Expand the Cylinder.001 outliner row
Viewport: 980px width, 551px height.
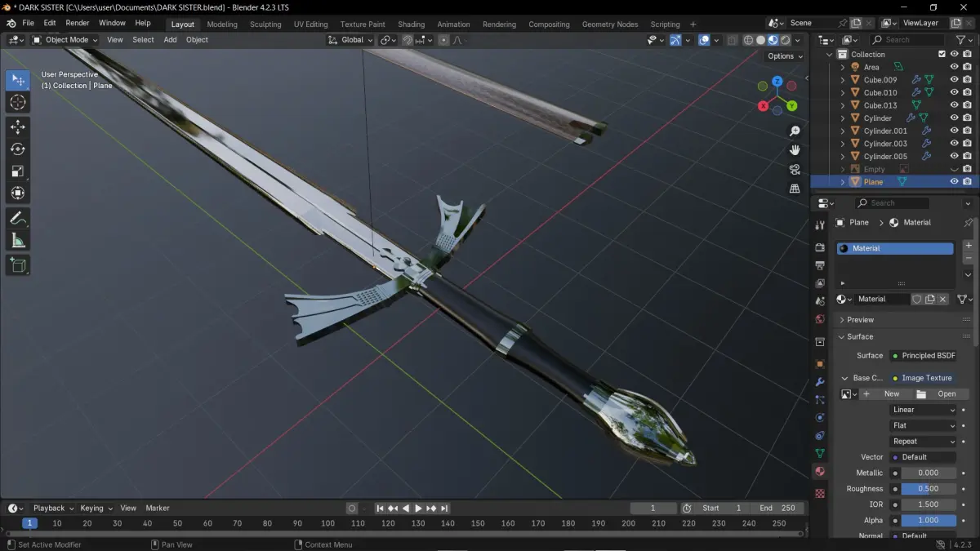coord(843,131)
